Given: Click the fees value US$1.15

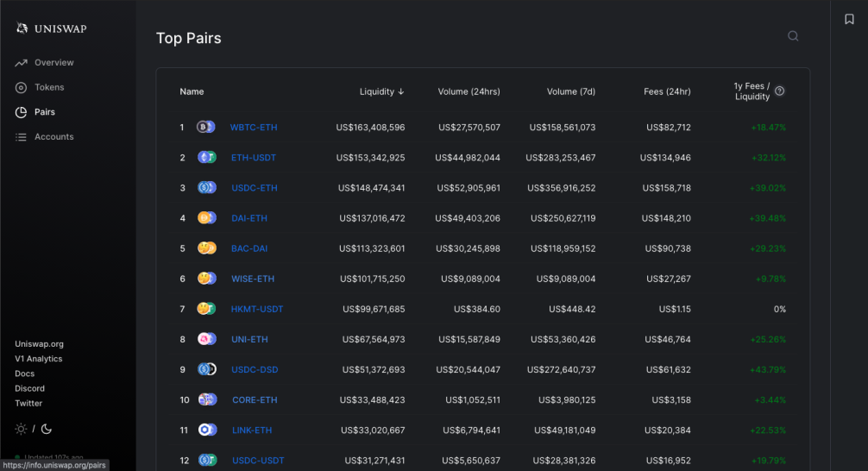Looking at the screenshot, I should click(x=675, y=309).
